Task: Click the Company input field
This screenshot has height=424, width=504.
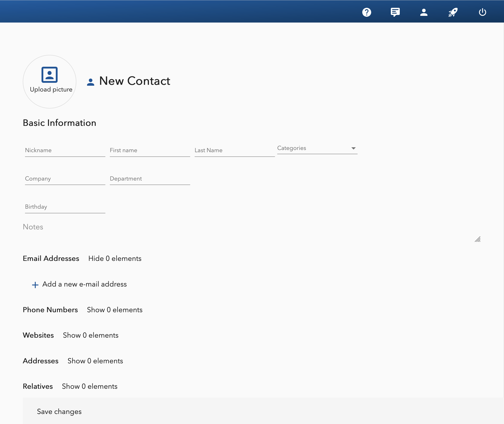Action: (65, 179)
